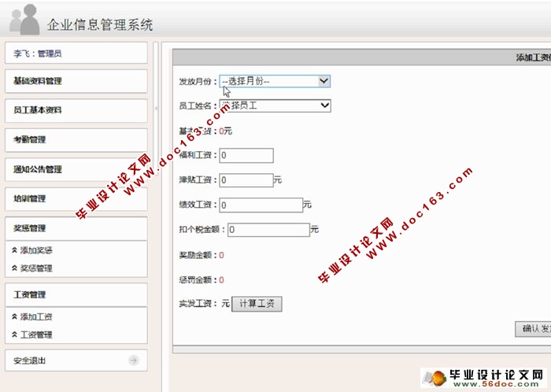Screen dimensions: 551x392
Task: Open 基础资料管理 menu section
Action: (x=76, y=81)
